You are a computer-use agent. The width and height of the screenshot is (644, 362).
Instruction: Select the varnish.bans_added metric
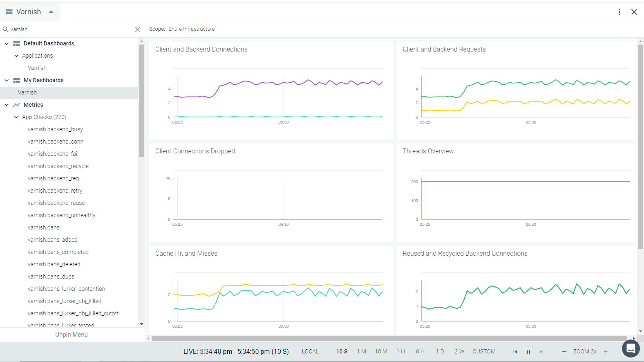[x=53, y=240]
